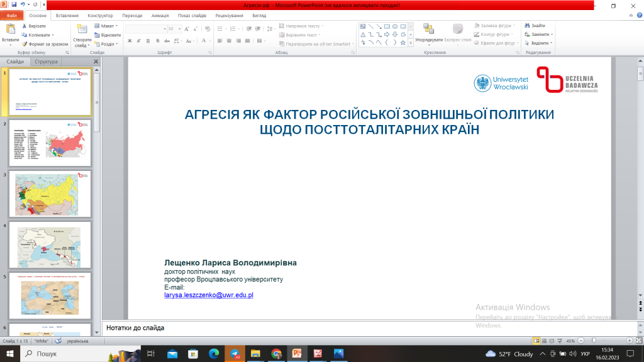Open the Вставлення (Insert) ribbon tab
This screenshot has width=644, height=362.
tap(67, 14)
